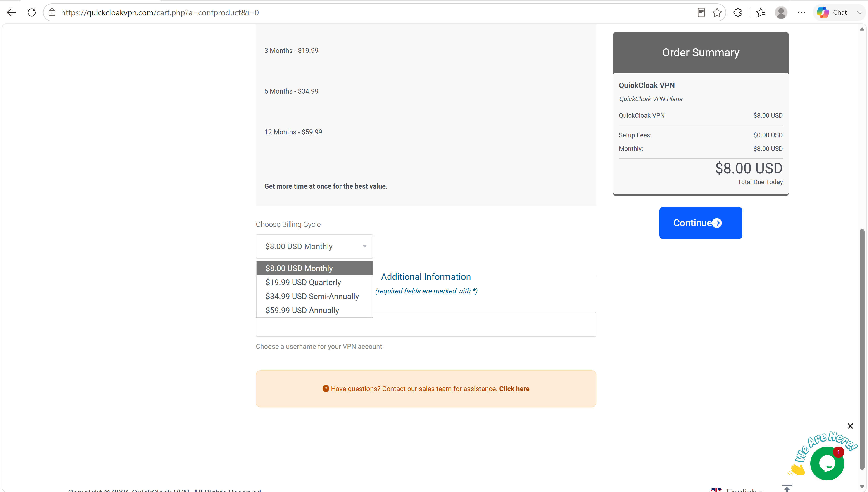This screenshot has width=868, height=492.
Task: Open the browser profile avatar
Action: (x=781, y=12)
